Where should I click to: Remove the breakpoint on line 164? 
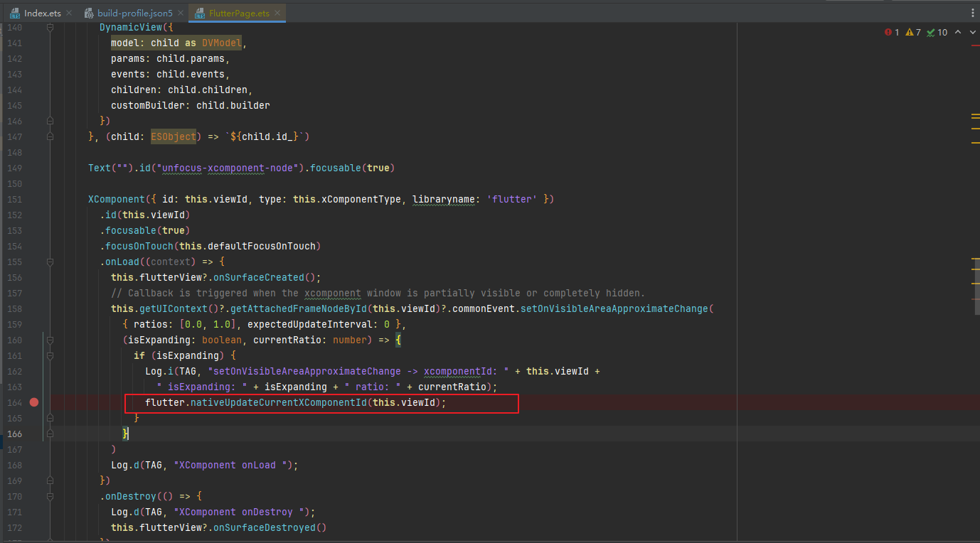coord(34,402)
